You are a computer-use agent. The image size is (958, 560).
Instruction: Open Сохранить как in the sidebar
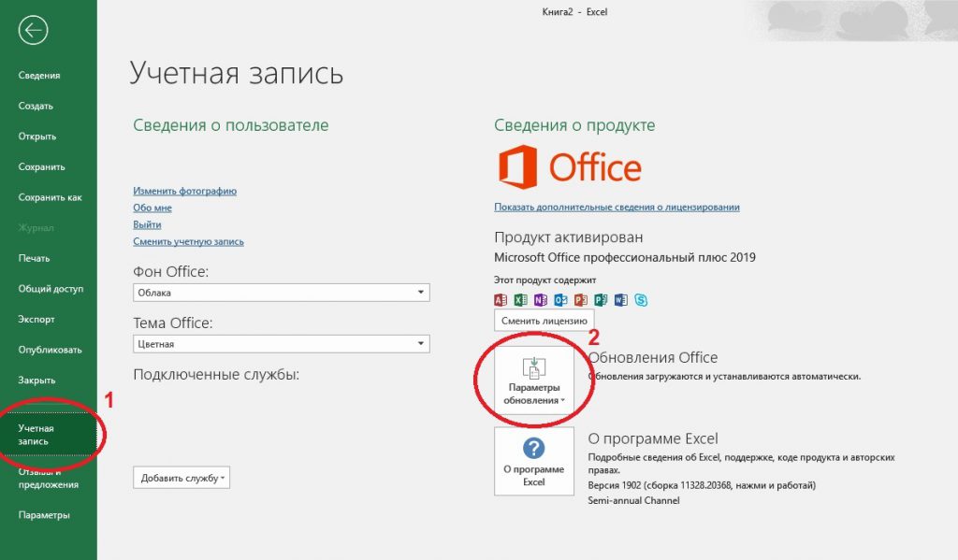coord(51,197)
